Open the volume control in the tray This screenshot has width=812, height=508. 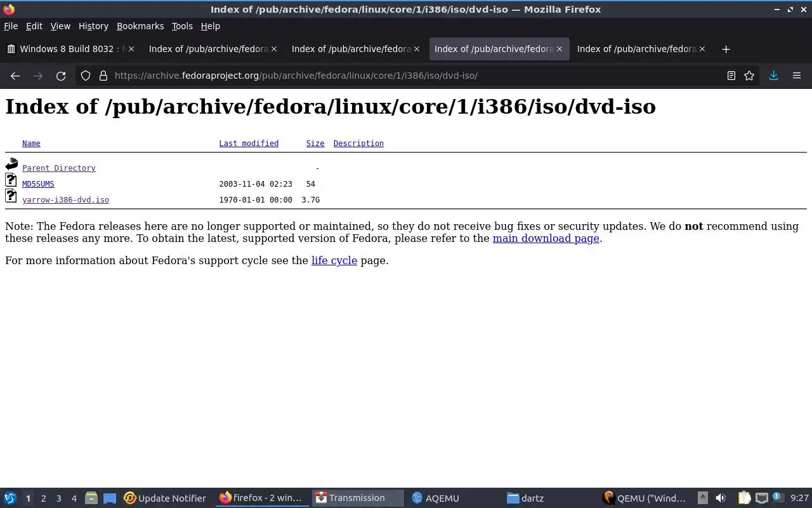tap(721, 498)
